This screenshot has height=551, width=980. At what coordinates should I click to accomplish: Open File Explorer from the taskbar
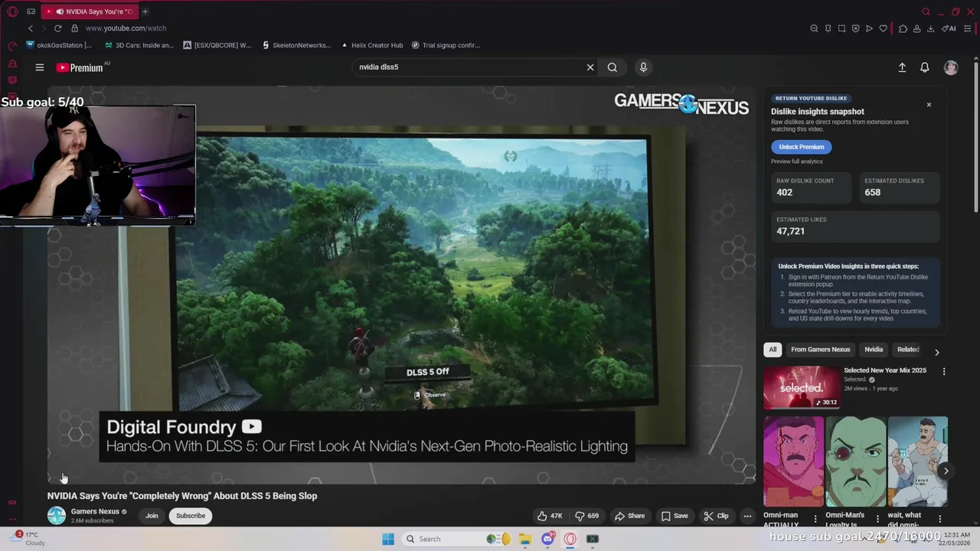pos(524,539)
